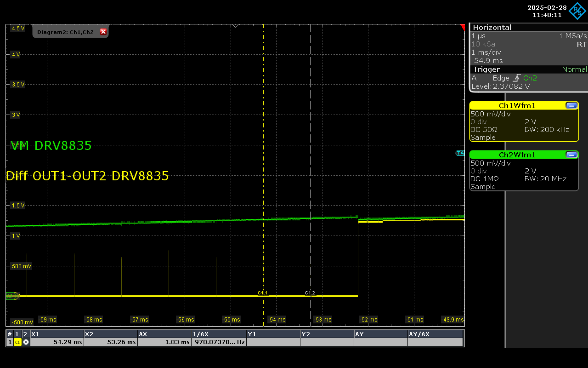Screen dimensions: 588x368
Task: Click the '-59 ms' time axis label
Action: pyautogui.click(x=47, y=320)
